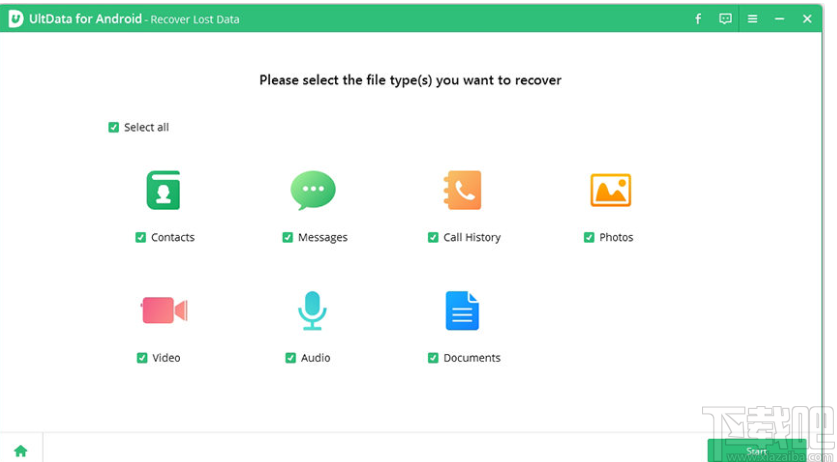Minimize the UltData window

coord(779,19)
